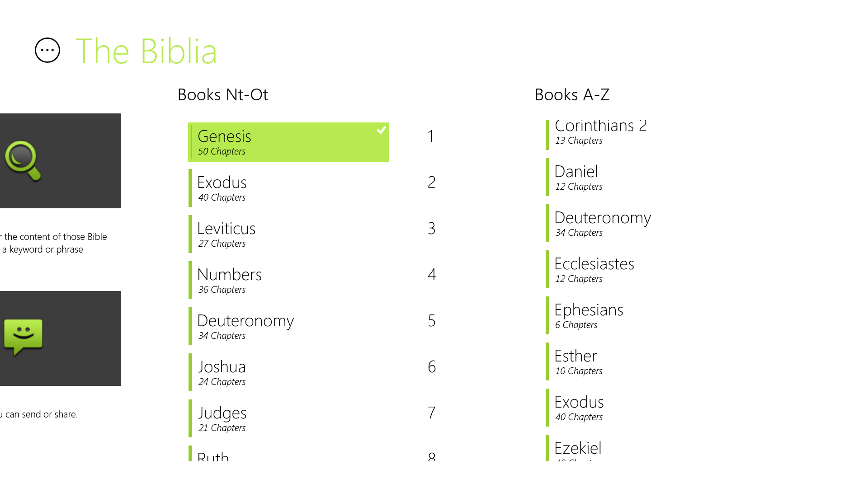Click the Books Nt-Ot section heading
Viewport: 868px width, 488px height.
(x=223, y=95)
